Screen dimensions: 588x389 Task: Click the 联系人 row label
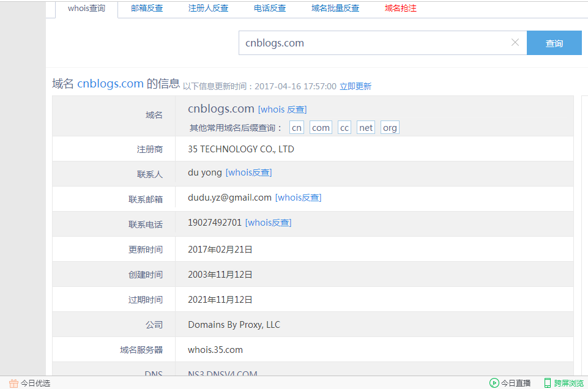pyautogui.click(x=150, y=174)
